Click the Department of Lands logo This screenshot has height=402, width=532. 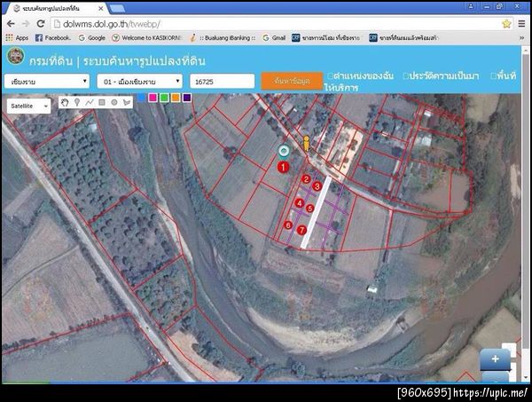click(16, 56)
